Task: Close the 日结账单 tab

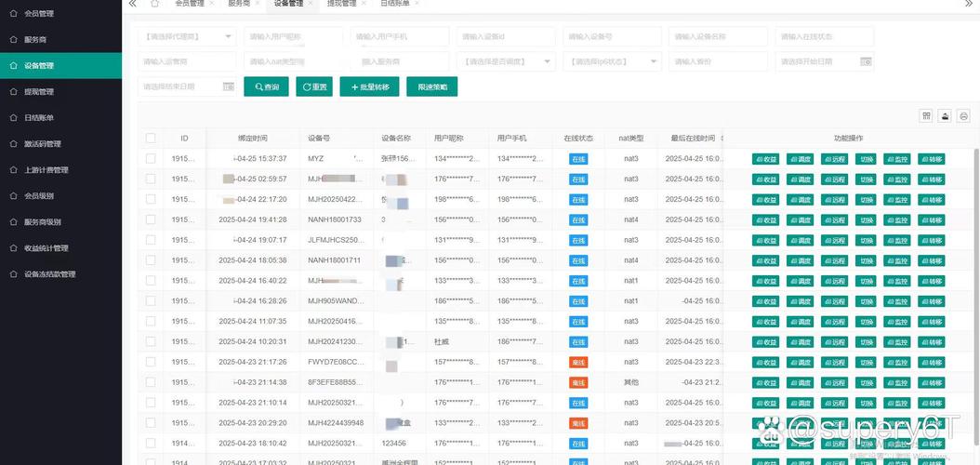Action: coord(417,3)
